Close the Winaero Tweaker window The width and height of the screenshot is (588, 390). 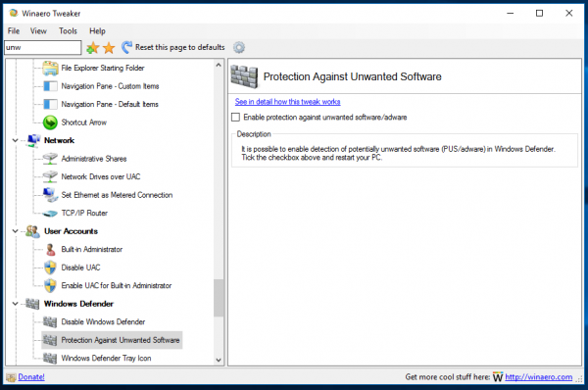568,13
